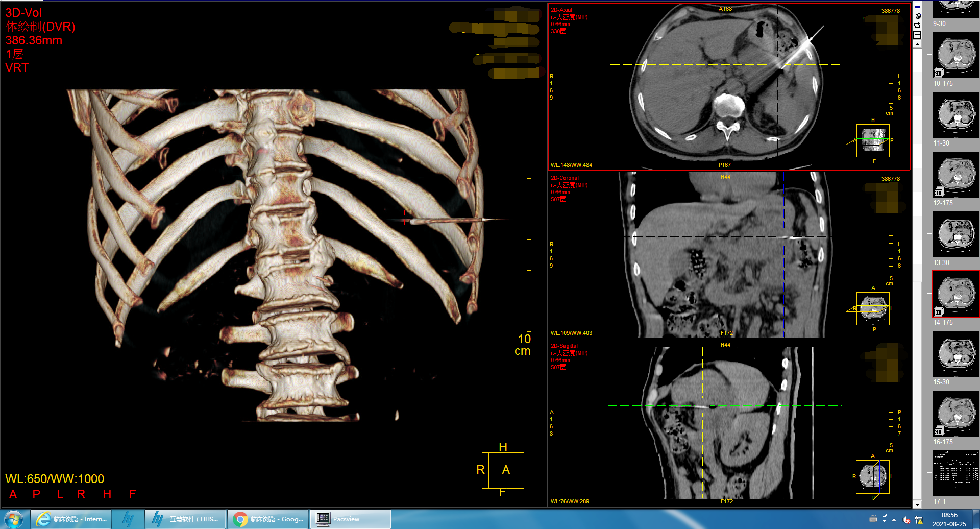Click the volume muted tray icon

[x=906, y=520]
